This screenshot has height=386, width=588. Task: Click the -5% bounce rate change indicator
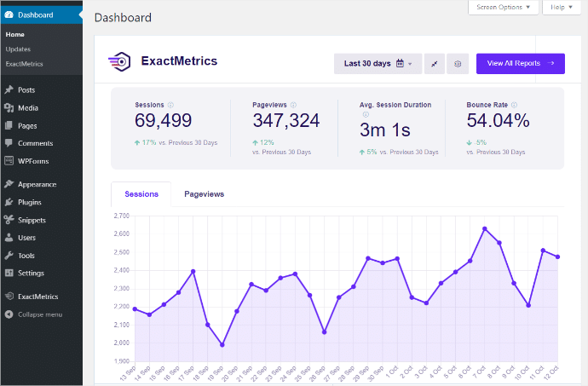476,142
